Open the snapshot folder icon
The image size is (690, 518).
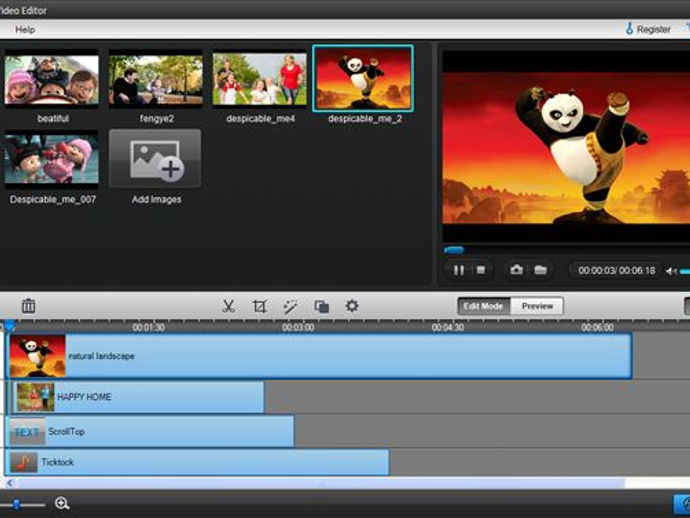[x=540, y=269]
